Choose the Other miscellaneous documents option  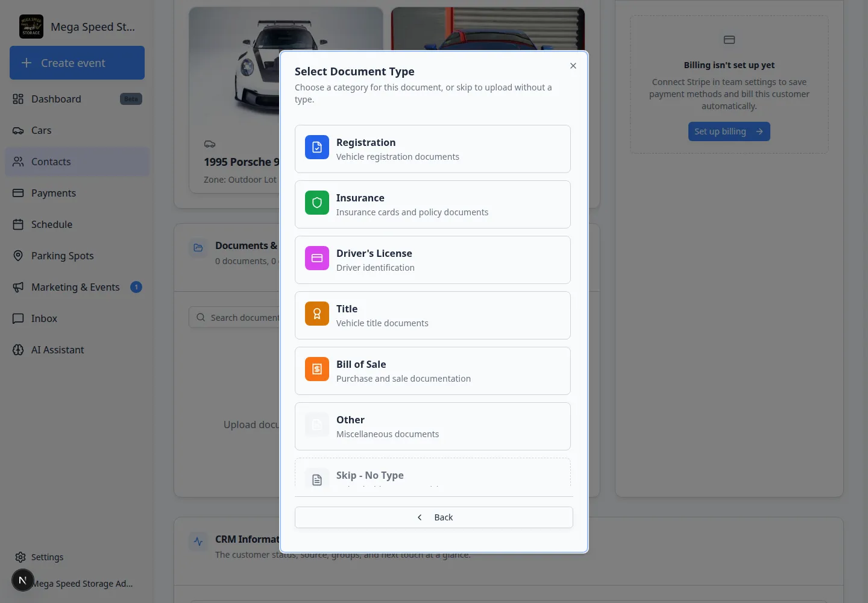[x=433, y=426]
